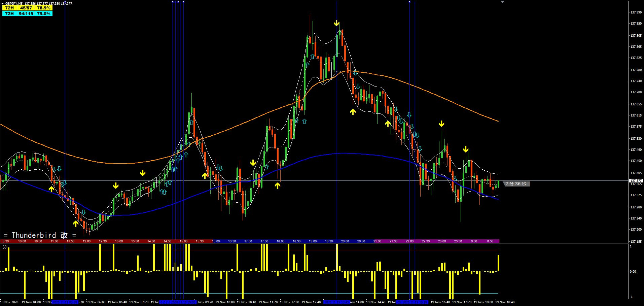Click the gray chart shift triangle marker
Image resolution: width=644 pixels, height=306 pixels.
tap(503, 2)
